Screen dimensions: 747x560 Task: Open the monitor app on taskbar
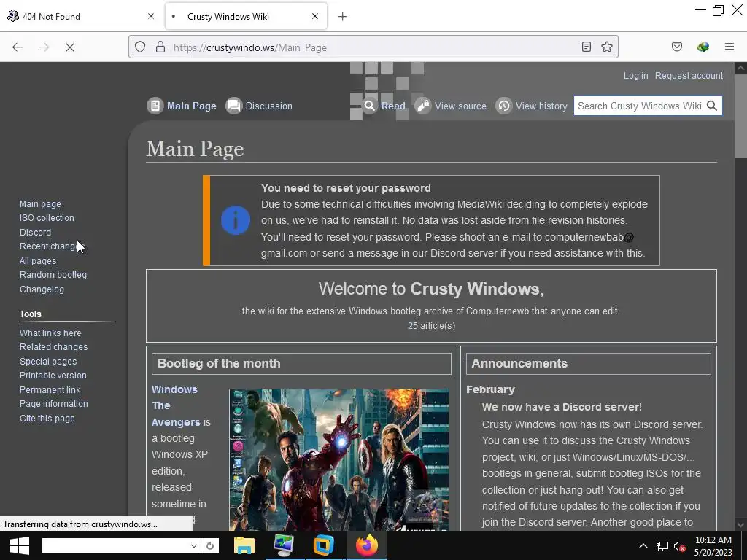(x=285, y=545)
